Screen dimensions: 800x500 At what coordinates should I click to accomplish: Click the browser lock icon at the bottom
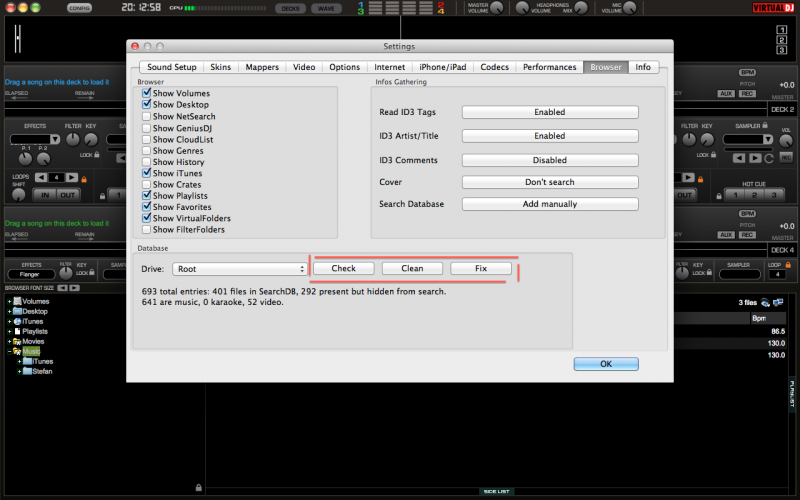(x=198, y=488)
